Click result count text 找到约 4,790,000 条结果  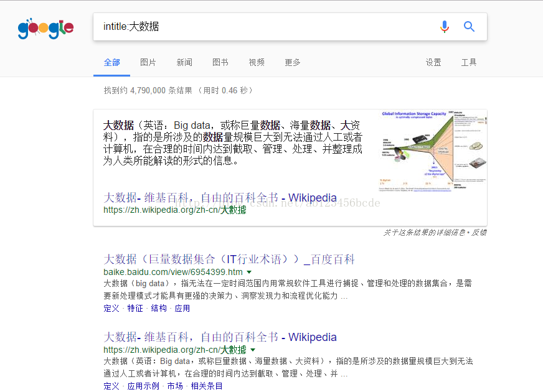click(148, 91)
